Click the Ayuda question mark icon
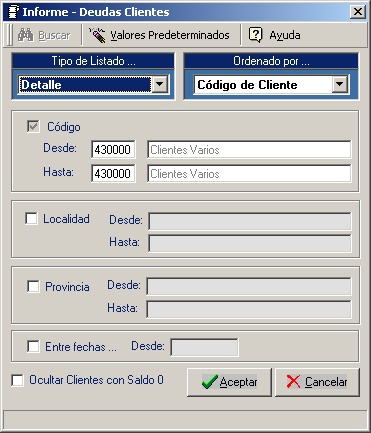Image resolution: width=371 pixels, height=433 pixels. point(256,35)
